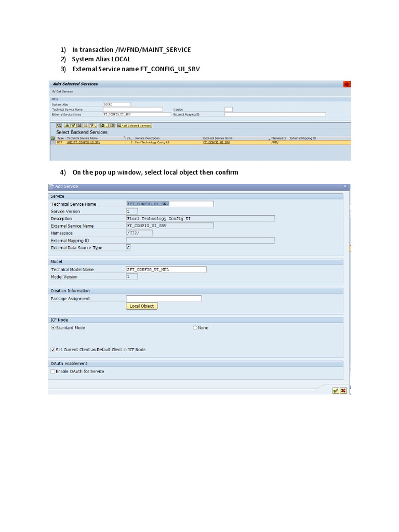Click the Change Layout grid icon

pos(112,126)
